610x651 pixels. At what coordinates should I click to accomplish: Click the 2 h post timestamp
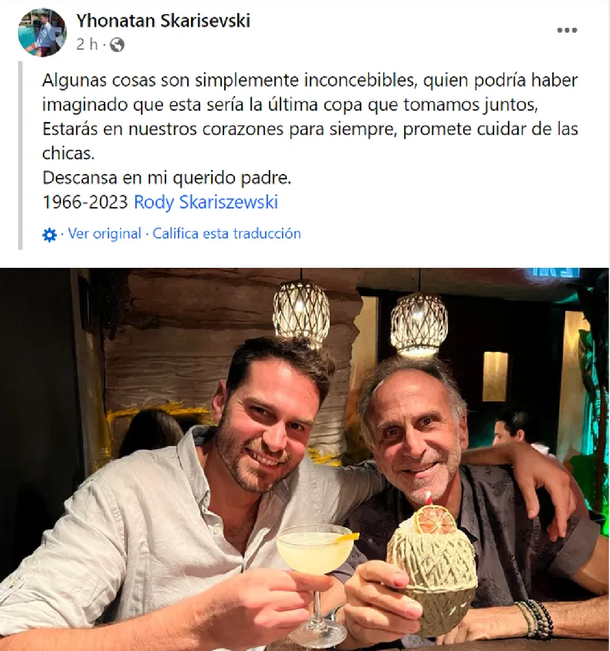(x=87, y=44)
